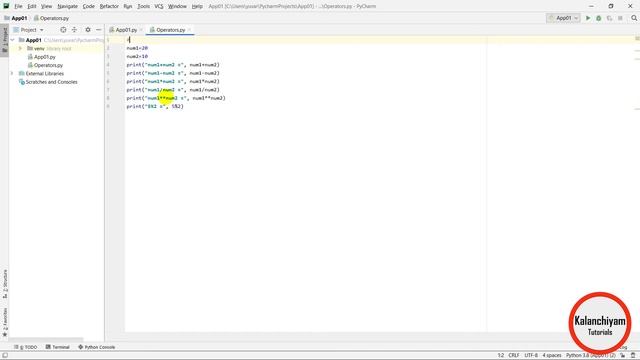Click the tool windows toggle icon in the status bar corner

point(5,356)
